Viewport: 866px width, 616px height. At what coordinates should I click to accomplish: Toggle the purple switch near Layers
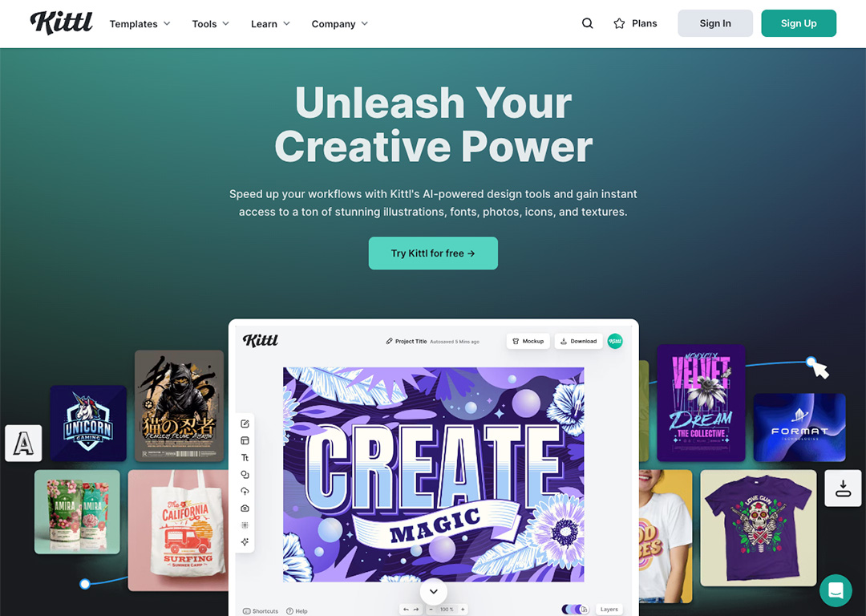[575, 610]
